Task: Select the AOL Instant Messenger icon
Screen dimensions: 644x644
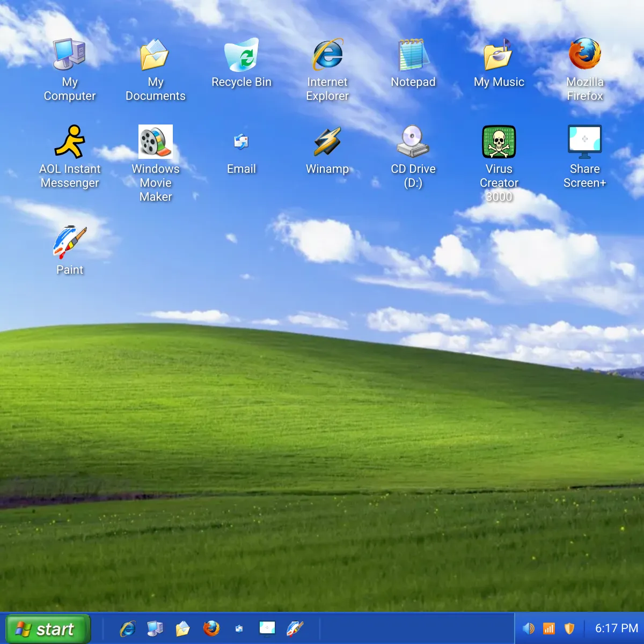Action: point(70,142)
